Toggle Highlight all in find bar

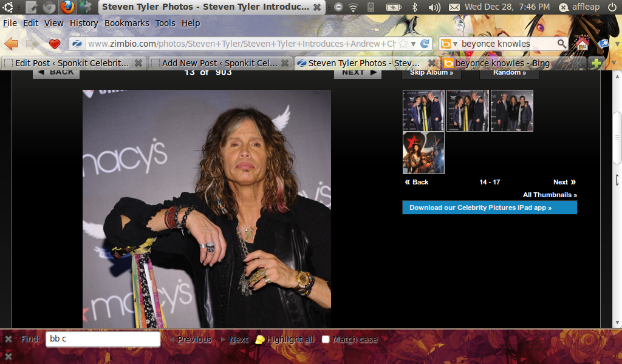tap(285, 340)
